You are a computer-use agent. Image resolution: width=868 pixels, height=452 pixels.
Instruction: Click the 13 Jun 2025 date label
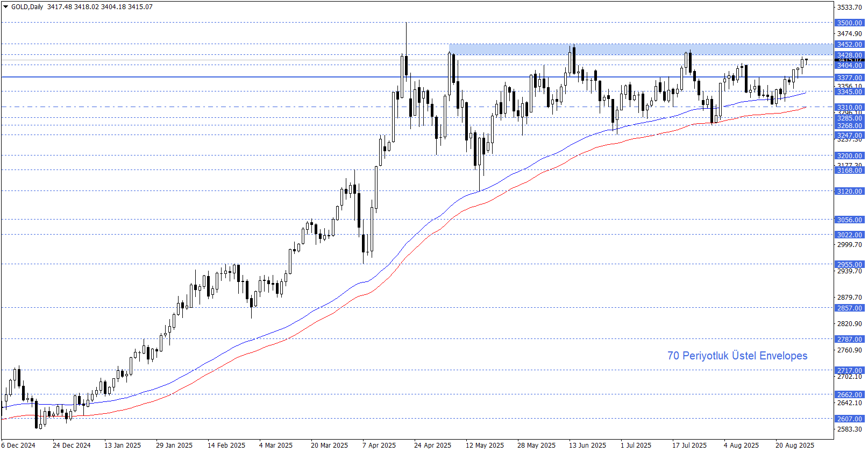point(588,445)
